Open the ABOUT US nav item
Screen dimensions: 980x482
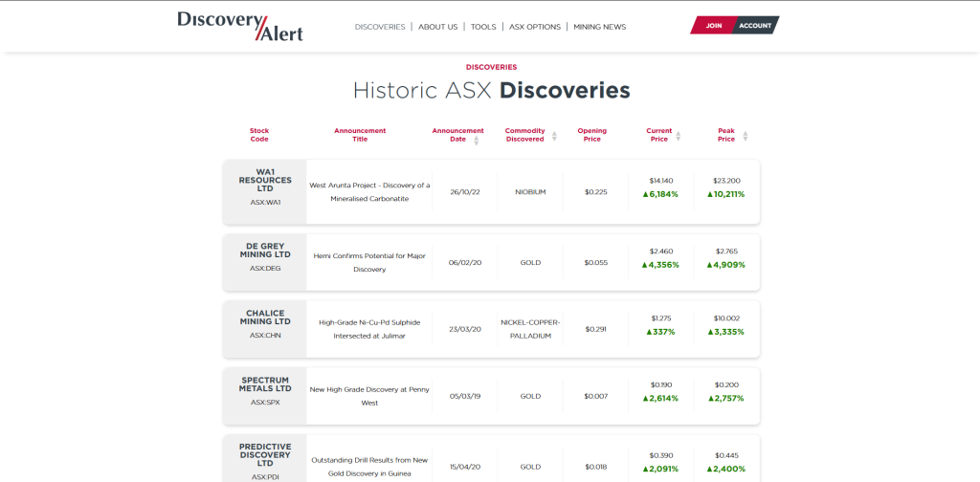438,27
